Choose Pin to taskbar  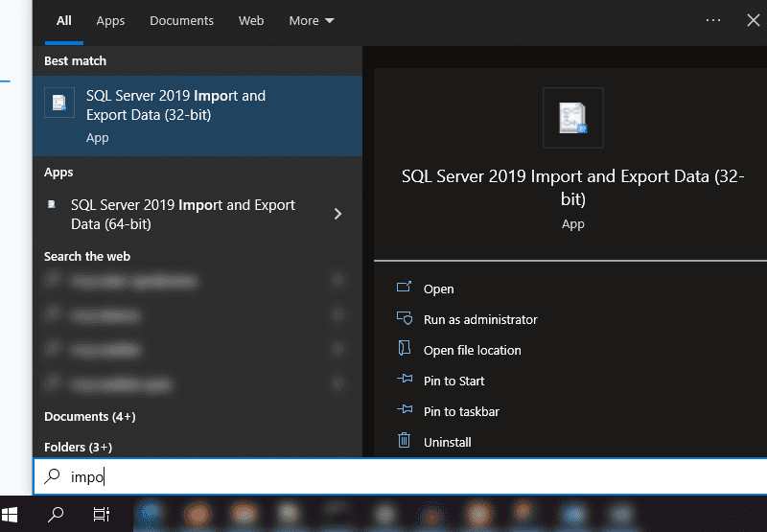click(461, 412)
